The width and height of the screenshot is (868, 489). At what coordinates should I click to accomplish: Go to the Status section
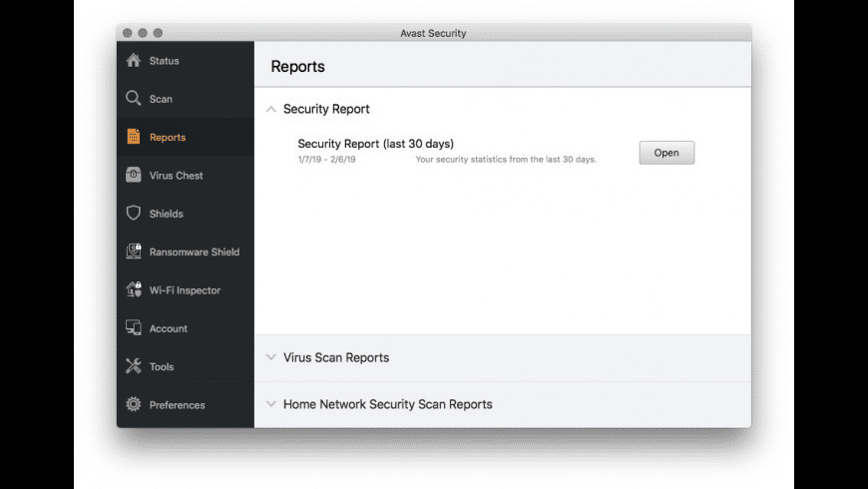[x=164, y=61]
